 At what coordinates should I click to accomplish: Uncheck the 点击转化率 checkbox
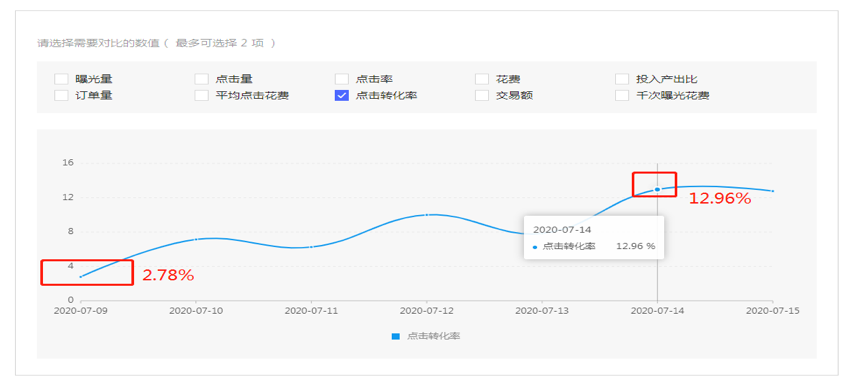[x=342, y=96]
